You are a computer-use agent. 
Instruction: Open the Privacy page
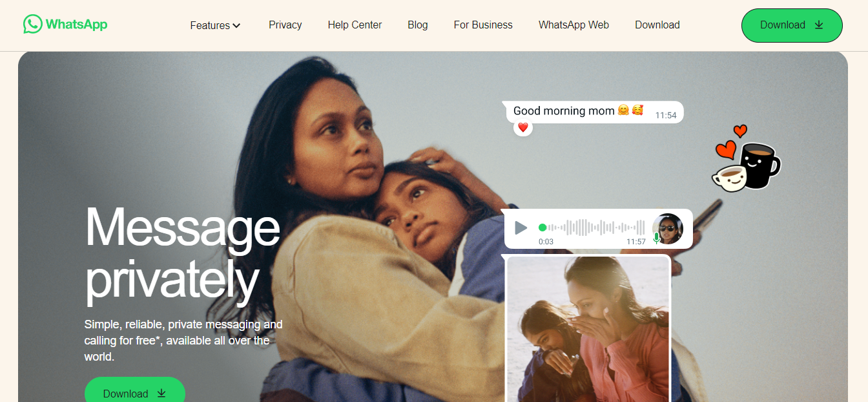coord(285,25)
